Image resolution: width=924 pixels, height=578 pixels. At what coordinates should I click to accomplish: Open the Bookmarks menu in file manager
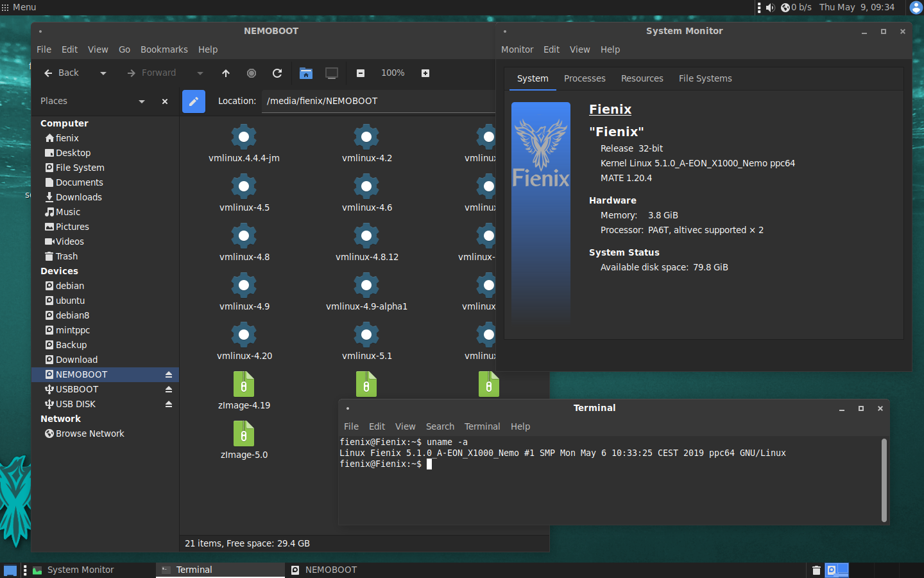pos(164,49)
